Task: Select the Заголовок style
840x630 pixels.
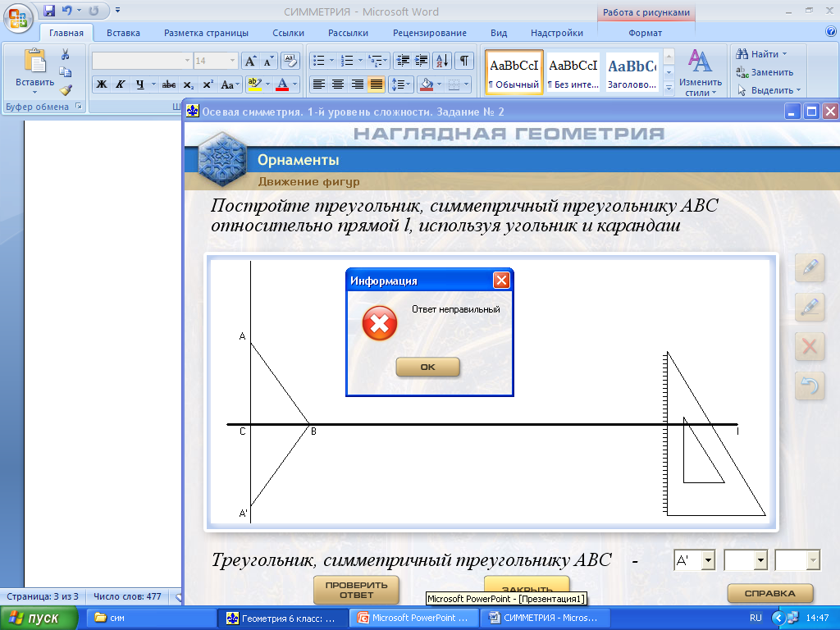Action: point(632,72)
